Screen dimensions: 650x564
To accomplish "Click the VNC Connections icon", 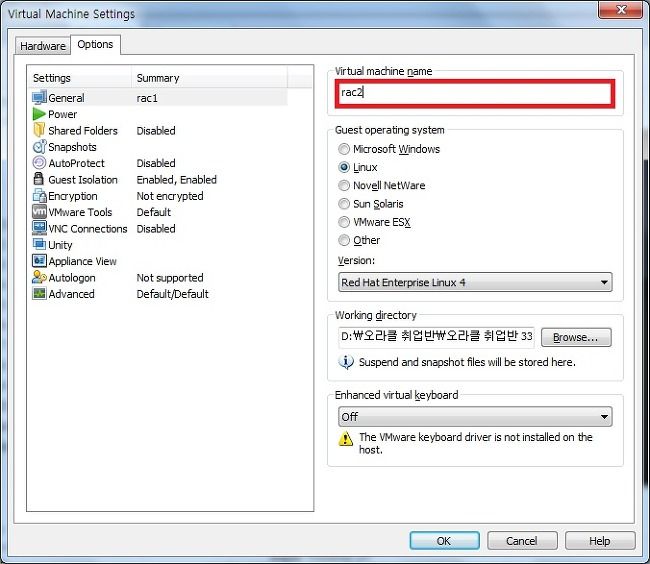I will pyautogui.click(x=39, y=228).
